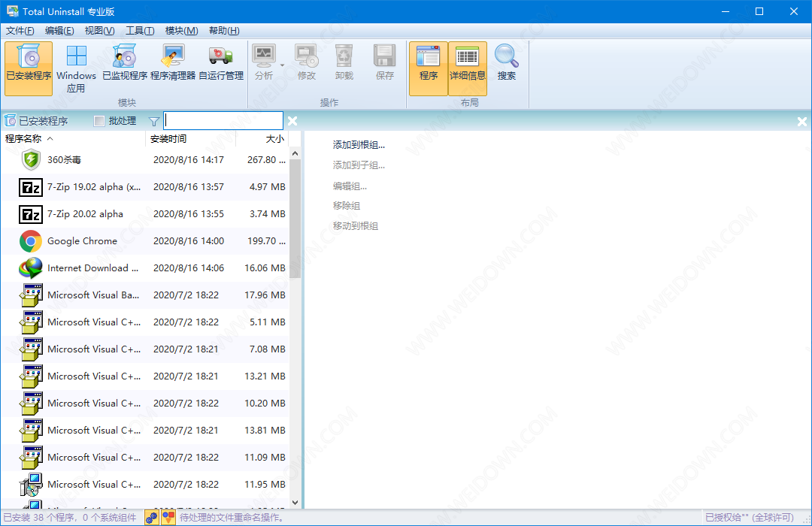Click the 2020/8/16 14:00 install time
Image resolution: width=812 pixels, height=526 pixels.
tap(189, 241)
